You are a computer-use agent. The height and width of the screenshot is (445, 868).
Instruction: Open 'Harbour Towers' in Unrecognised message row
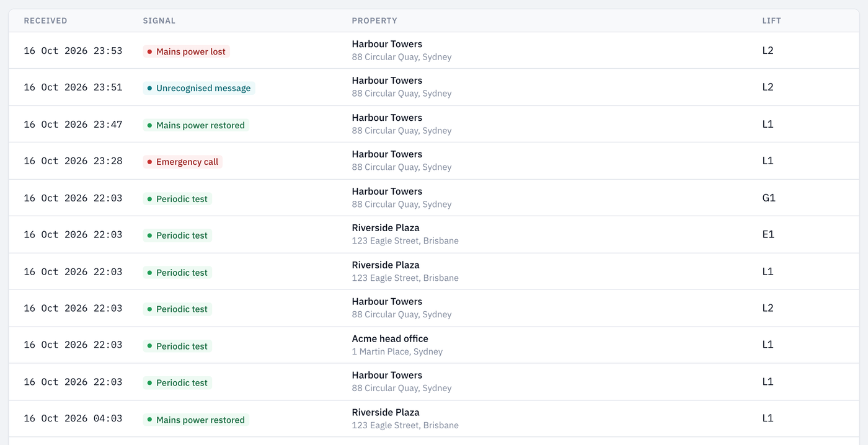(387, 81)
